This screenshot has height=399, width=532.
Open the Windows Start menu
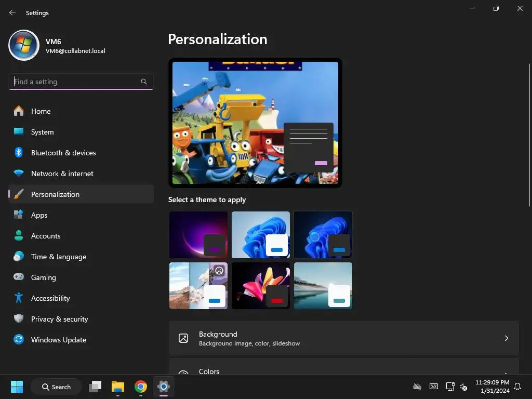tap(17, 387)
